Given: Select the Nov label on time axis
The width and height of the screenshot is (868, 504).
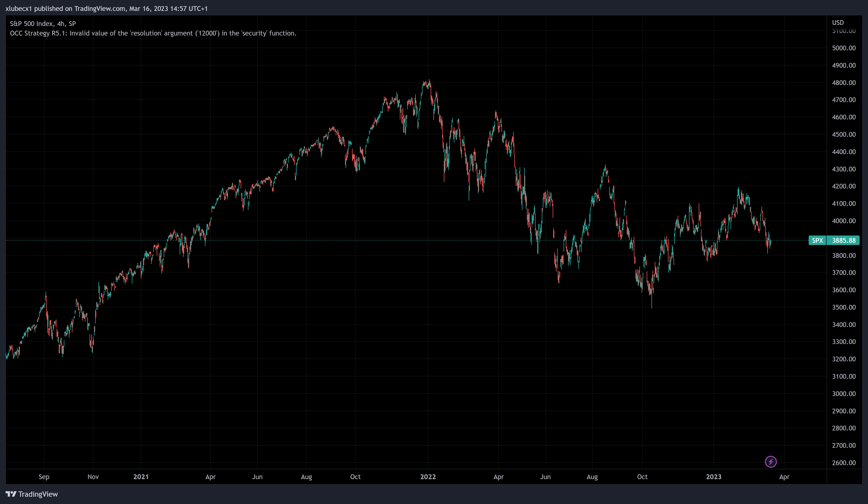Looking at the screenshot, I should click(93, 477).
